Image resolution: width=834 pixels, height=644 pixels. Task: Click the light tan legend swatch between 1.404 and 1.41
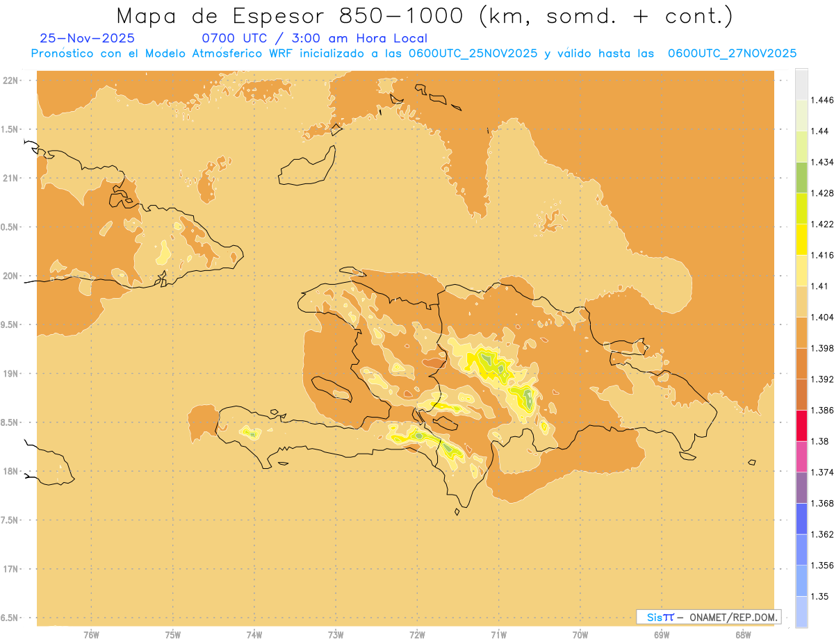[801, 302]
